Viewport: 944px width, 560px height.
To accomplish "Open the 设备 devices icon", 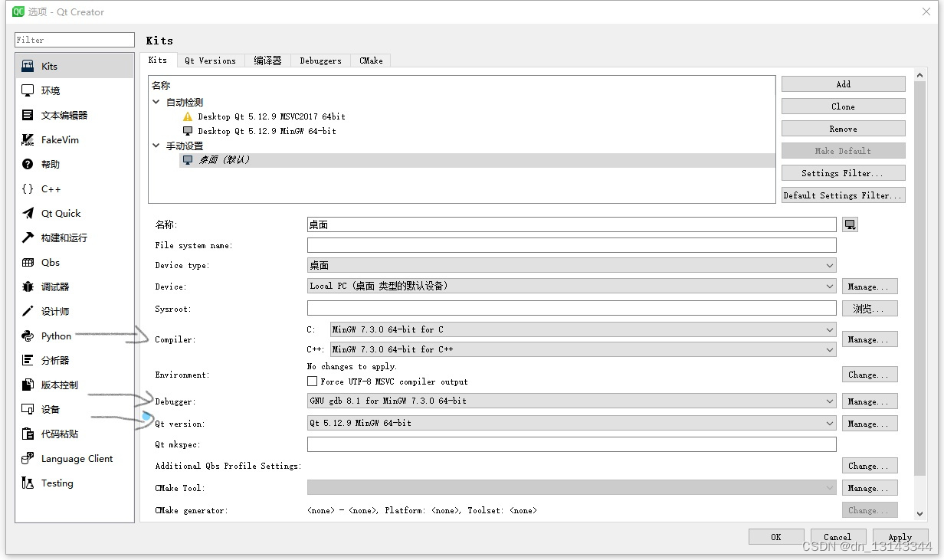I will click(28, 409).
